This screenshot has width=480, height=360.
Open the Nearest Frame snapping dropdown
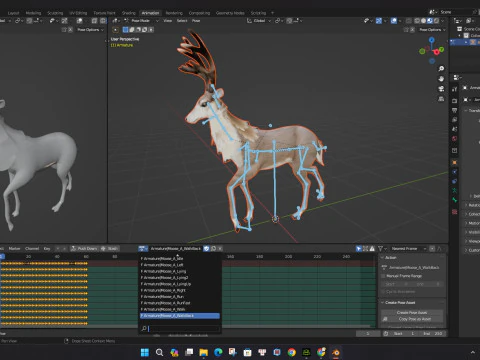click(x=408, y=249)
